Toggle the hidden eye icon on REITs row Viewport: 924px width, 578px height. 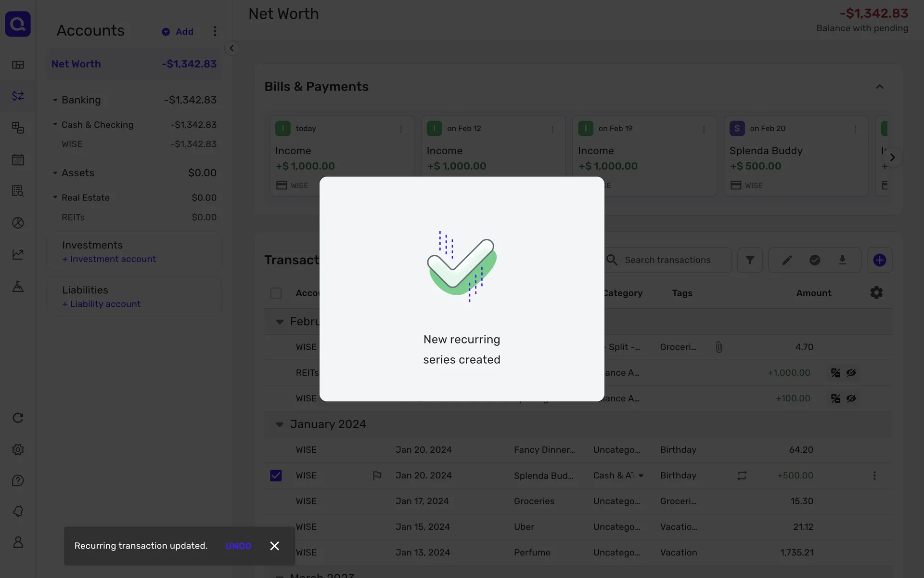[x=851, y=373]
